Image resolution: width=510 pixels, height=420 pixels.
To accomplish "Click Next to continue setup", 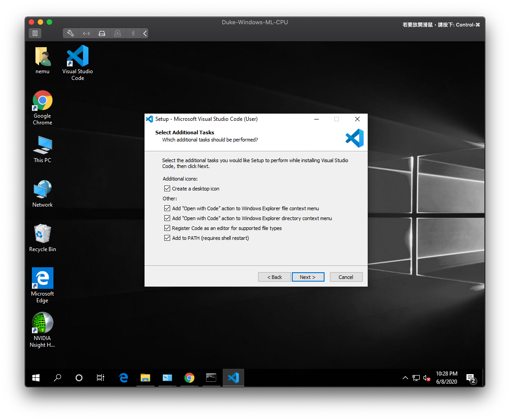I will pyautogui.click(x=308, y=277).
